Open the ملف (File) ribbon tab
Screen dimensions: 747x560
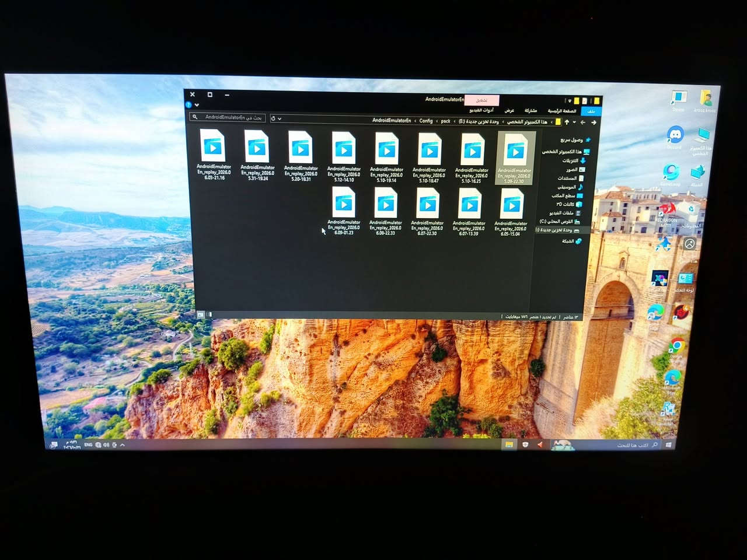[591, 111]
